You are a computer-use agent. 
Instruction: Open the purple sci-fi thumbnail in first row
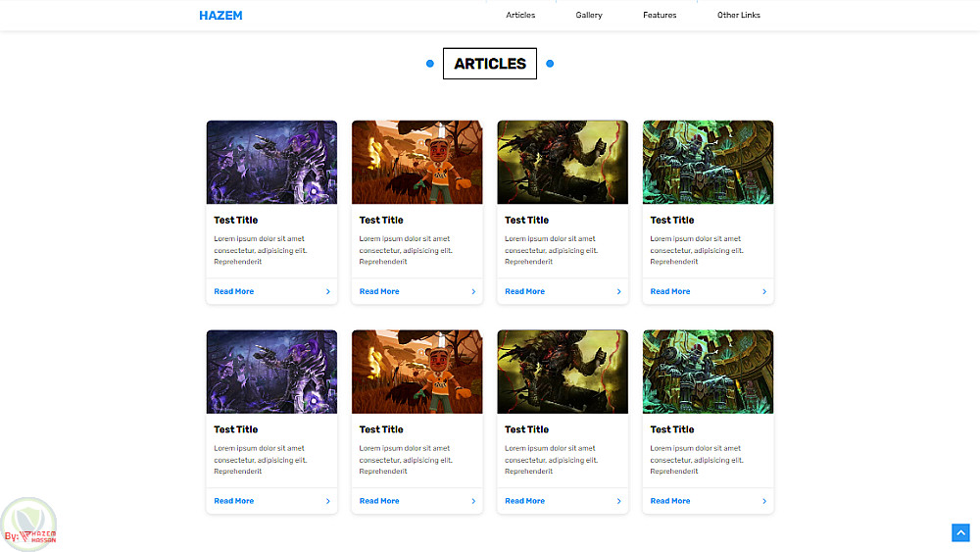[271, 162]
